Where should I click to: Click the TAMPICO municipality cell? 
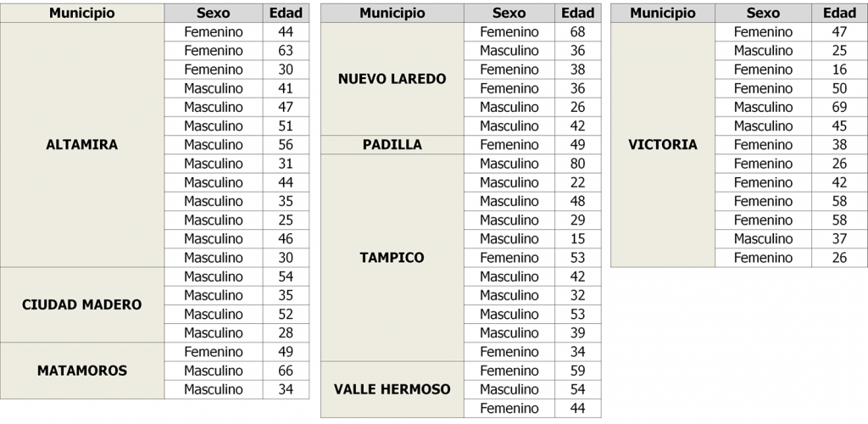[x=392, y=258]
